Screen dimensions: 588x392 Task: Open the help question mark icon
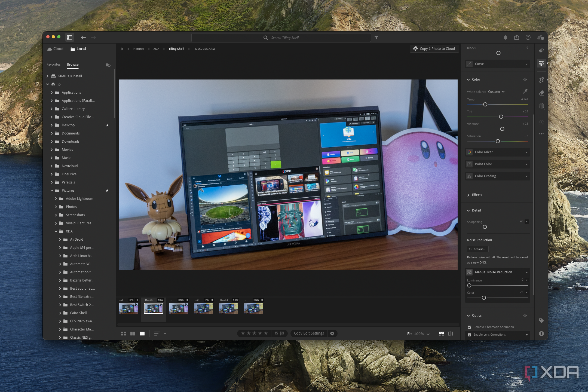pos(528,38)
